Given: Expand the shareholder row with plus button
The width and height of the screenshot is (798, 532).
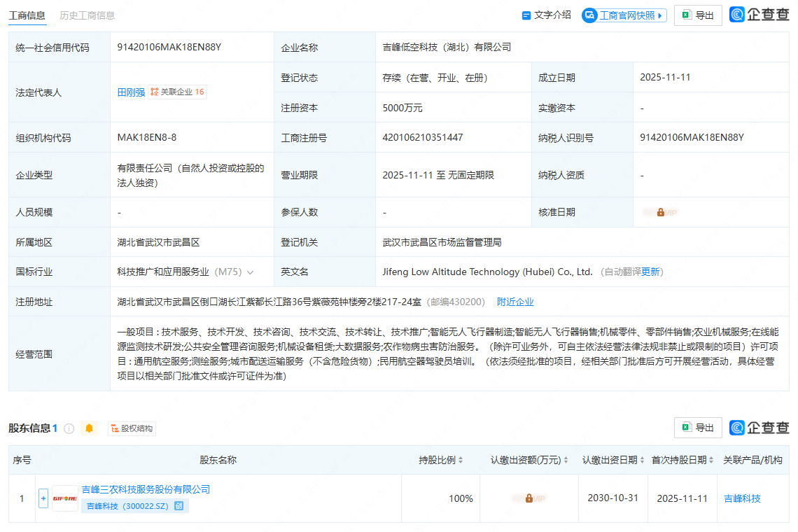Looking at the screenshot, I should (43, 498).
